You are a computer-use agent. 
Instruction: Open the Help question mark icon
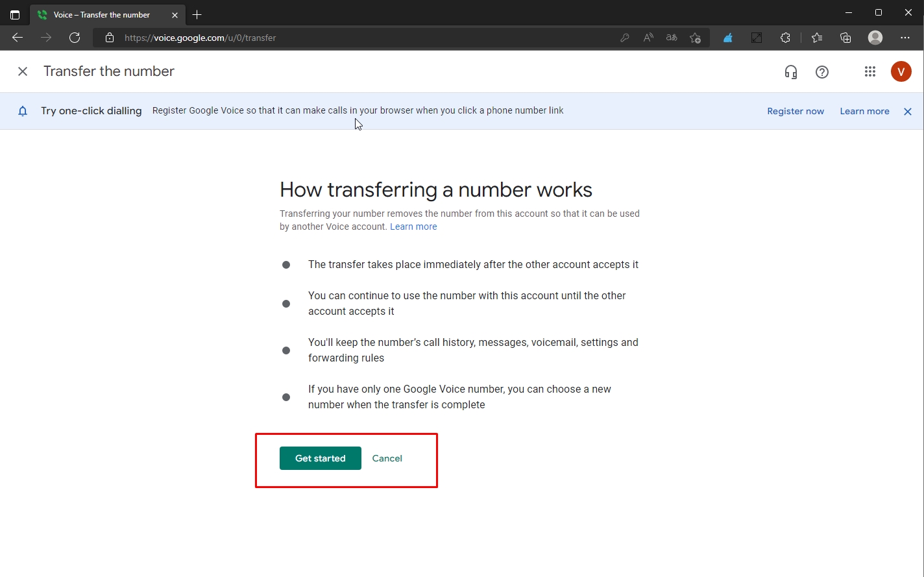822,72
